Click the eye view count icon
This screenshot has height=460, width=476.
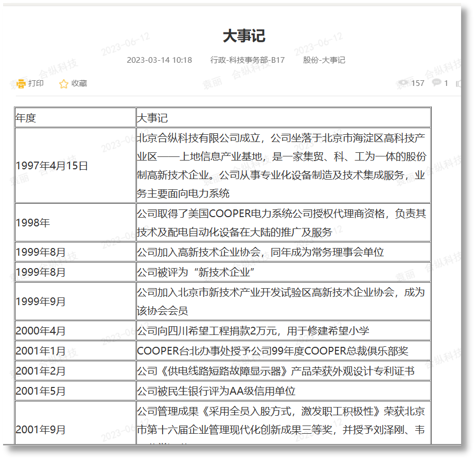pos(403,83)
